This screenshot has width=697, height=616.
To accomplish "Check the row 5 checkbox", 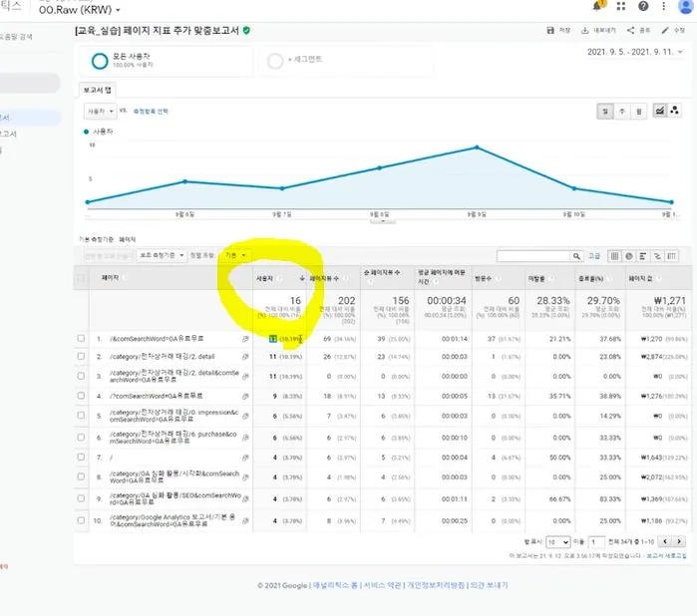I will (81, 416).
